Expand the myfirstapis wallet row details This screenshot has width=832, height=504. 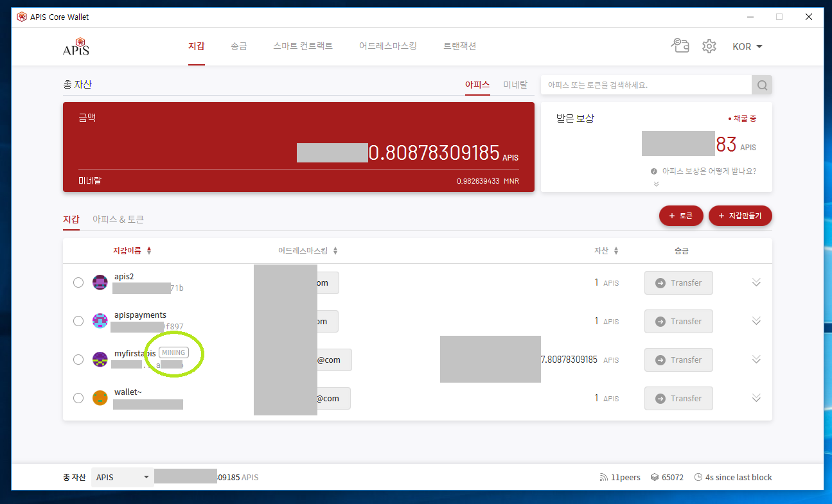tap(756, 360)
